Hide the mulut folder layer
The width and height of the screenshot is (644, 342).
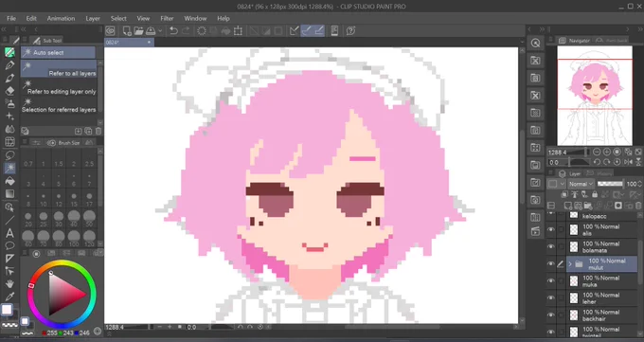551,264
